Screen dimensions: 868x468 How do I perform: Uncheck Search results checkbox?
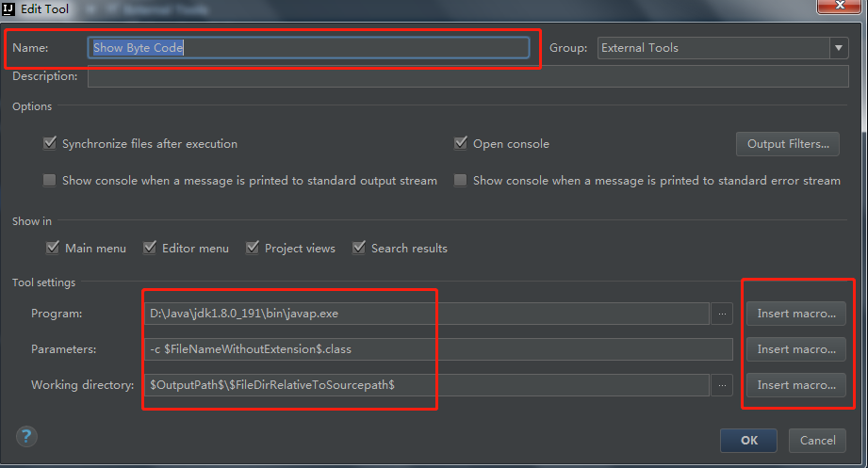359,248
